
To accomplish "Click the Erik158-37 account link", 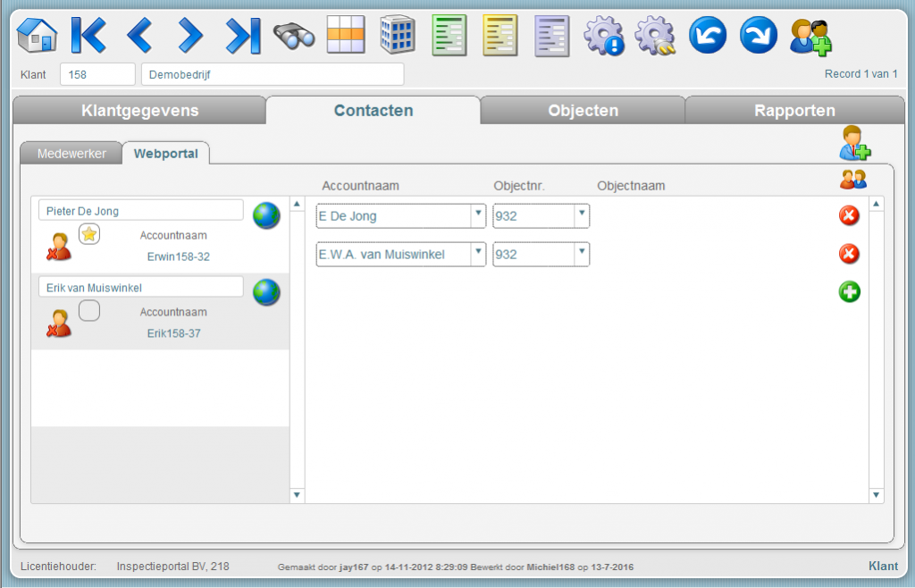I will pyautogui.click(x=173, y=333).
